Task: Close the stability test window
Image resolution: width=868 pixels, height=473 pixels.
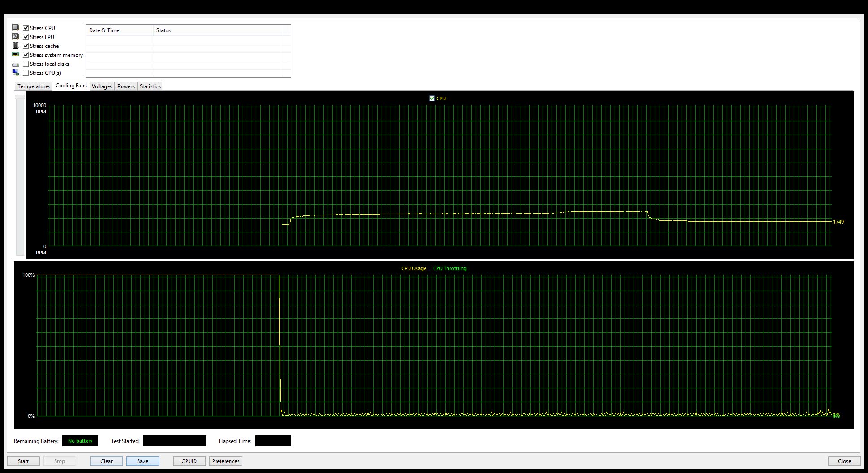Action: point(844,461)
